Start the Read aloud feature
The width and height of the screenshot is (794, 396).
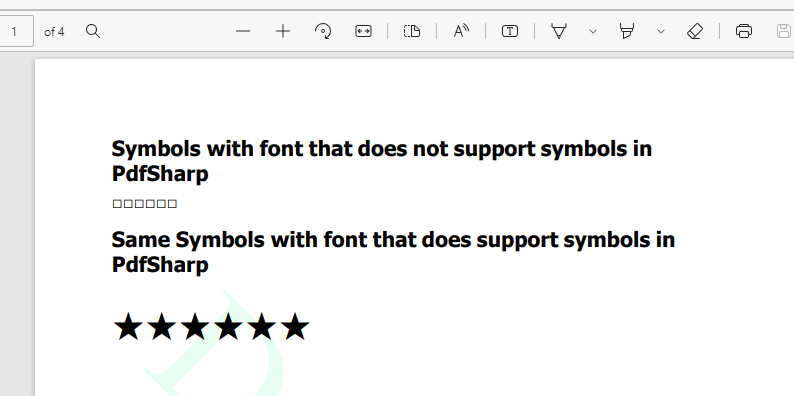(x=461, y=31)
